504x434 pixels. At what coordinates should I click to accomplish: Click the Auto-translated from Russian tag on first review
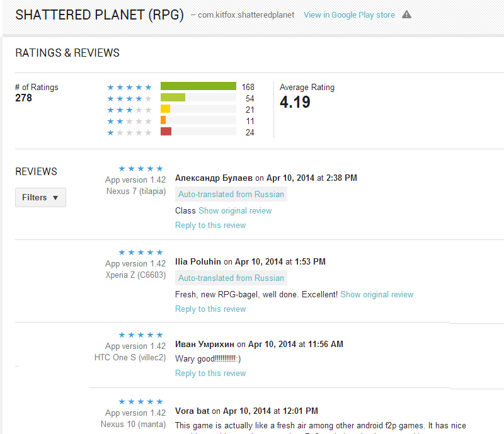pyautogui.click(x=231, y=194)
